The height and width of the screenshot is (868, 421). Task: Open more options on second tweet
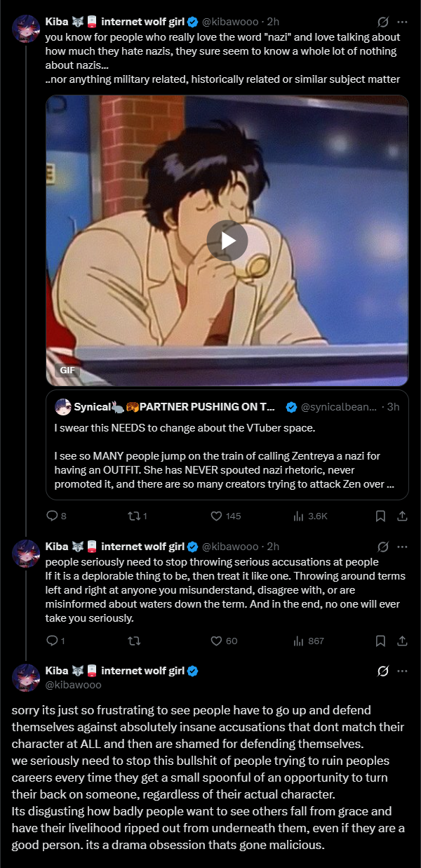click(402, 546)
